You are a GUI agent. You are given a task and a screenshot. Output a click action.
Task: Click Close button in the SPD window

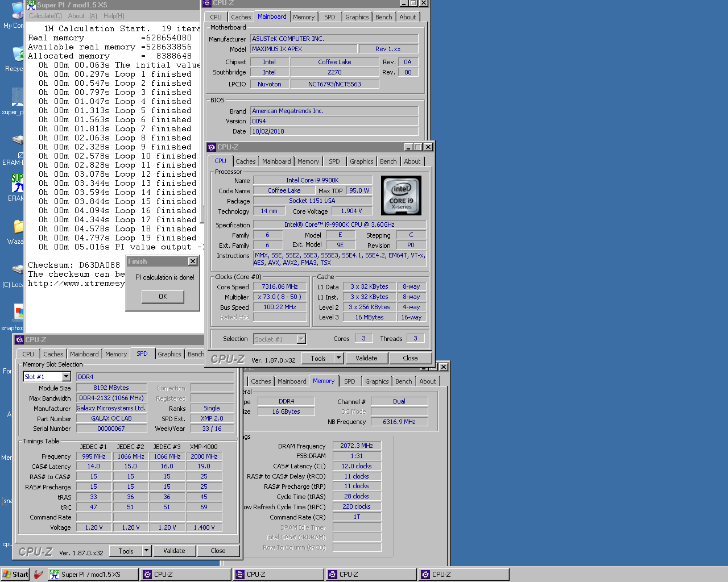tap(218, 551)
